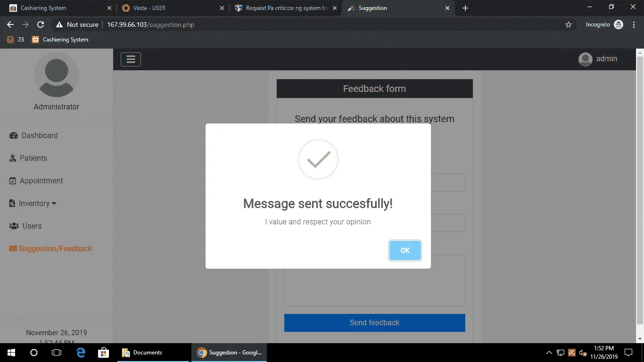Screen dimensions: 644x362
Task: Reload the current page
Action: tap(41, 25)
